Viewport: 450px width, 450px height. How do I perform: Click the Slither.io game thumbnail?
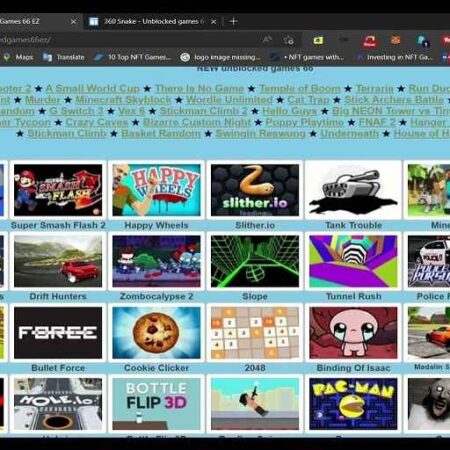[x=255, y=190]
